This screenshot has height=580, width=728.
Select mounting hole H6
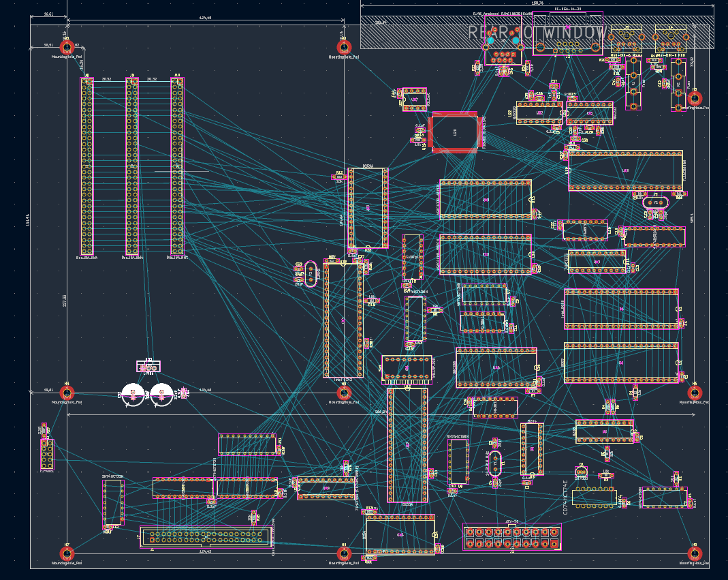click(695, 393)
